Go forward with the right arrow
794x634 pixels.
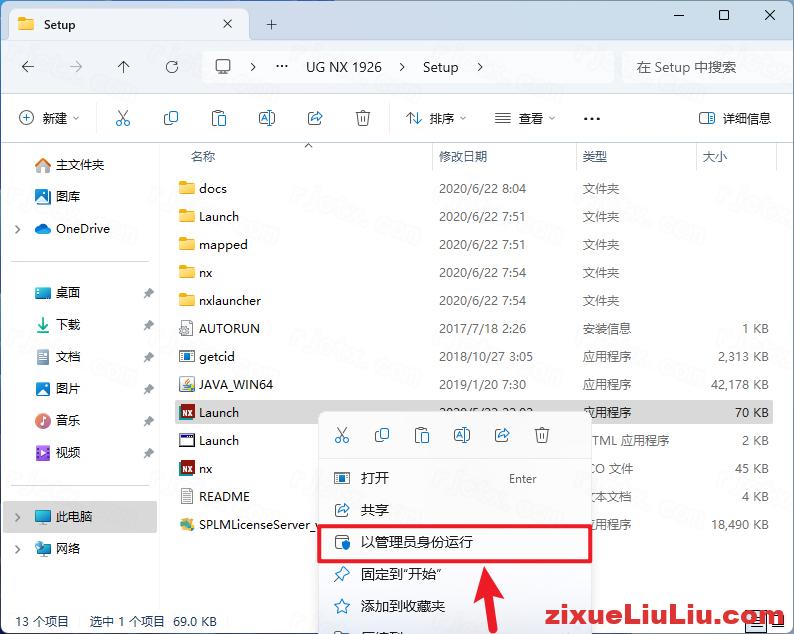click(x=76, y=67)
